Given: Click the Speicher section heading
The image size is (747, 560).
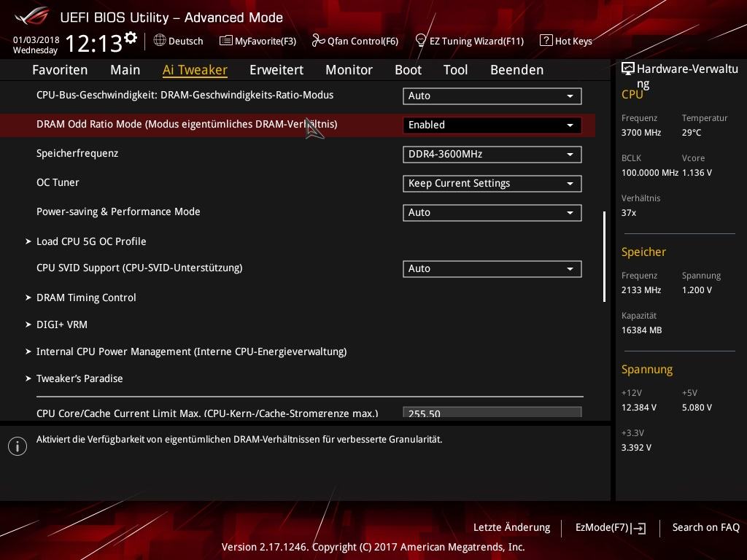Looking at the screenshot, I should [643, 252].
